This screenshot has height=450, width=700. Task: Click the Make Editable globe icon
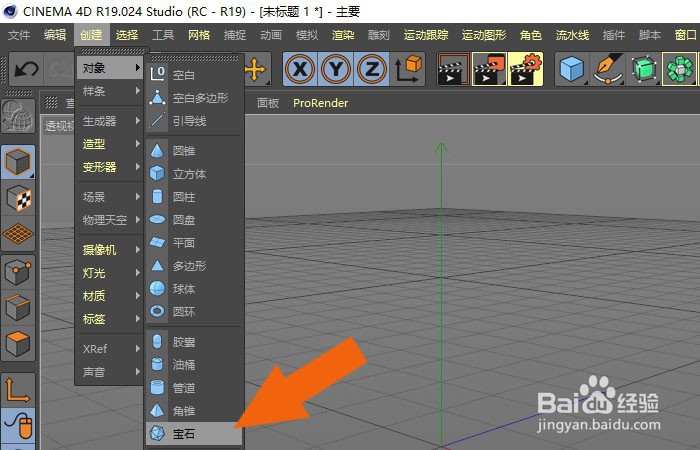18,116
